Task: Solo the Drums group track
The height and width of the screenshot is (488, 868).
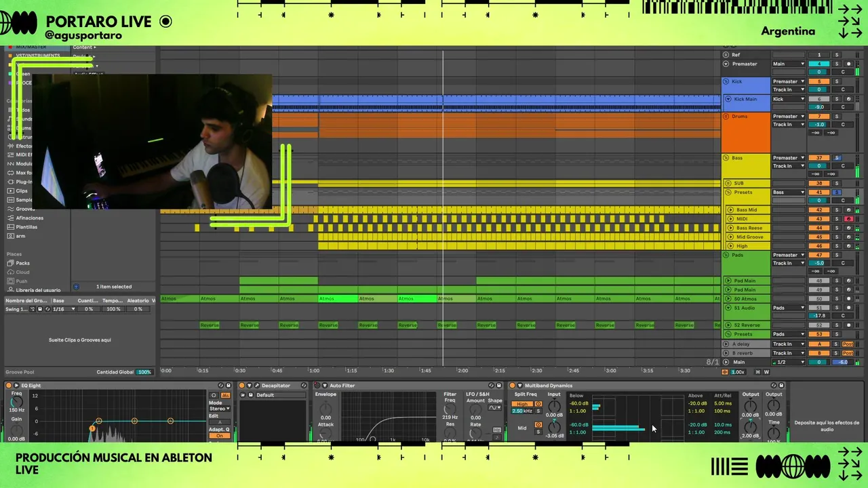Action: (836, 117)
